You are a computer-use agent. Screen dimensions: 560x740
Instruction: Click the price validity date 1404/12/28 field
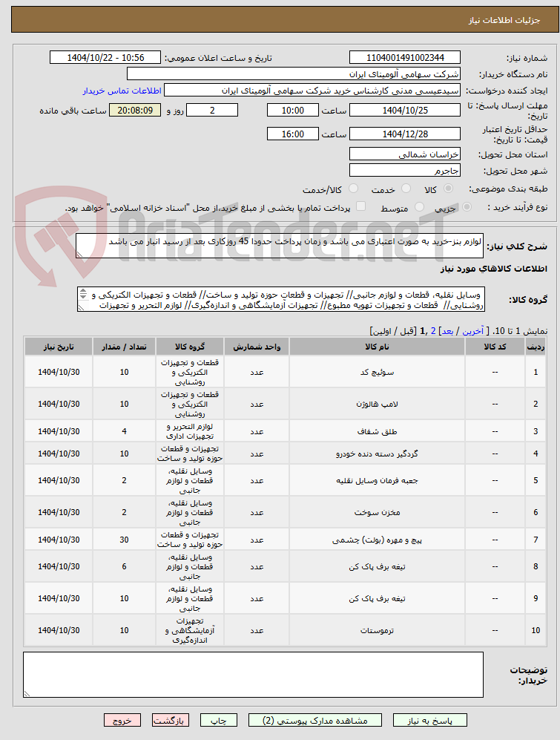405,134
